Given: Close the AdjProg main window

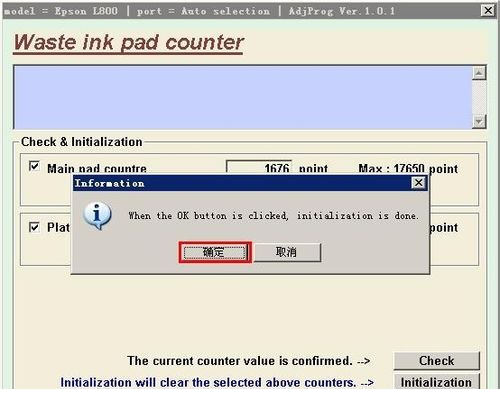Looking at the screenshot, I should tap(488, 11).
